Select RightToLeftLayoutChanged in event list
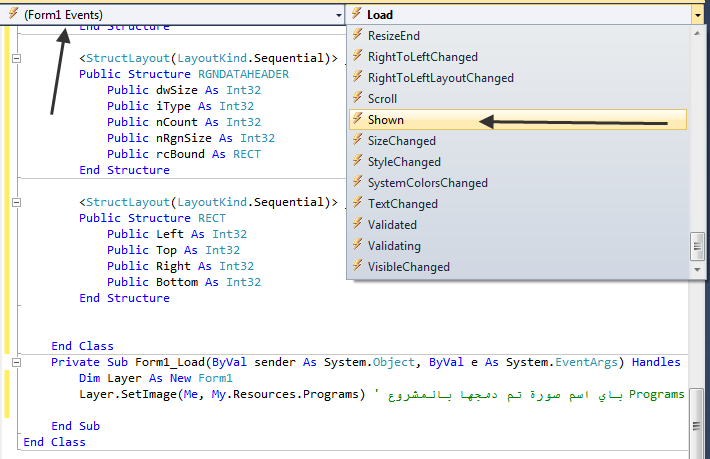The image size is (710, 459). click(441, 78)
